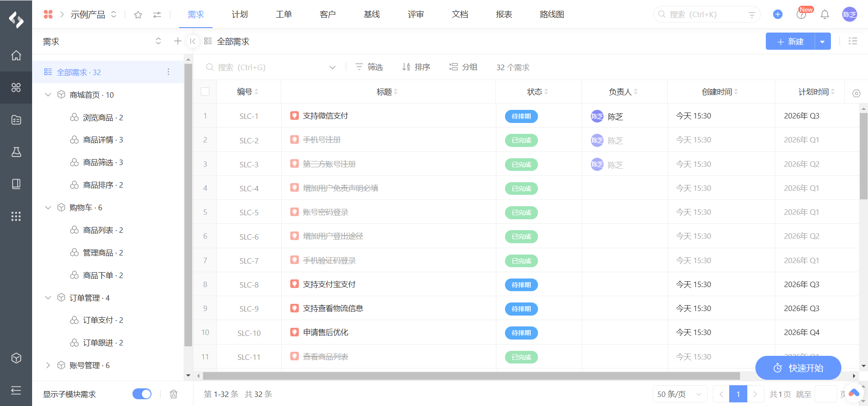
Task: Switch to the 基线 tab
Action: [372, 14]
